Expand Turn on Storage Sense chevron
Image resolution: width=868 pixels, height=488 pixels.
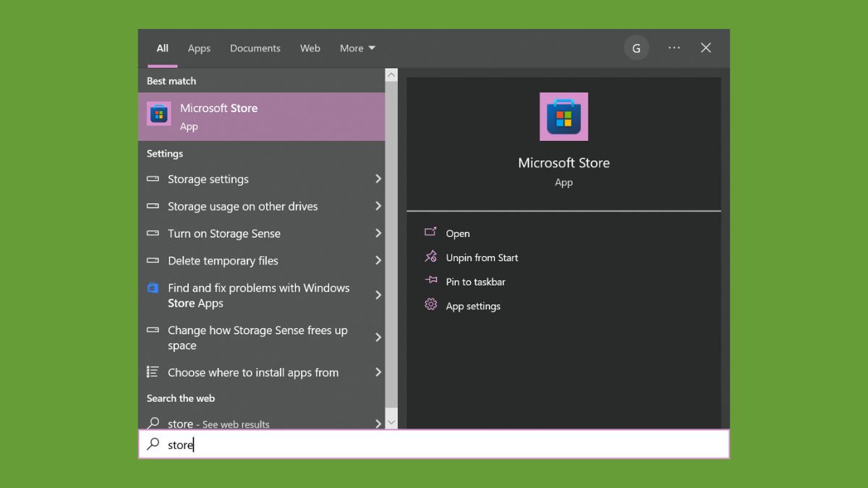(378, 233)
